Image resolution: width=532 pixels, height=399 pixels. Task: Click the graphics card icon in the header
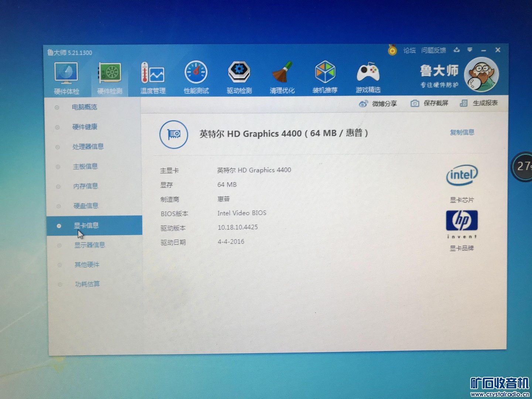click(174, 134)
